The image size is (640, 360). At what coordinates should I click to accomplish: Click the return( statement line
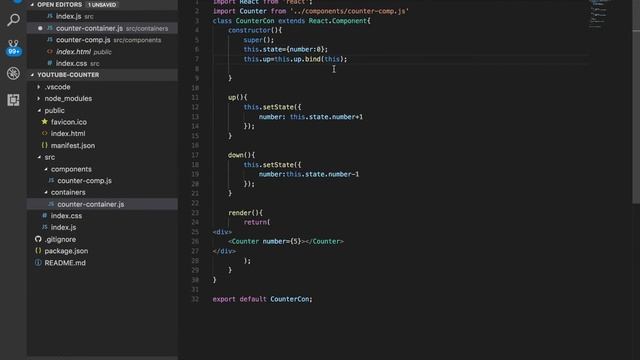[x=257, y=222]
